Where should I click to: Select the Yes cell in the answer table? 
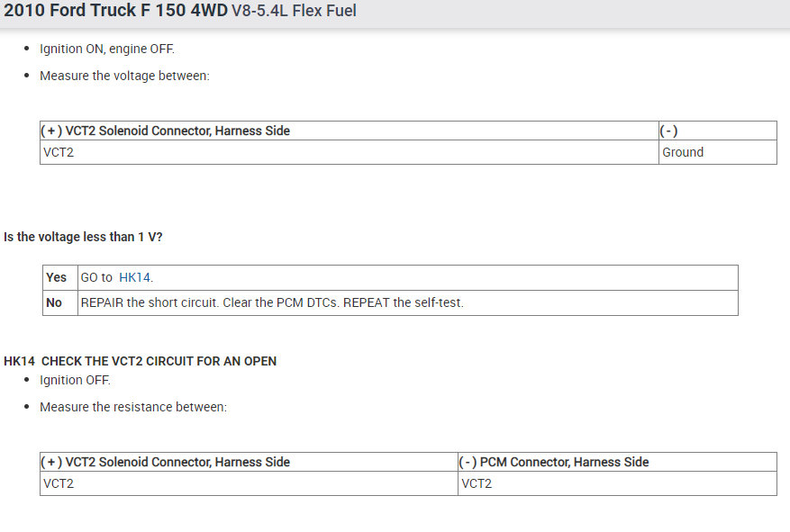(x=57, y=277)
